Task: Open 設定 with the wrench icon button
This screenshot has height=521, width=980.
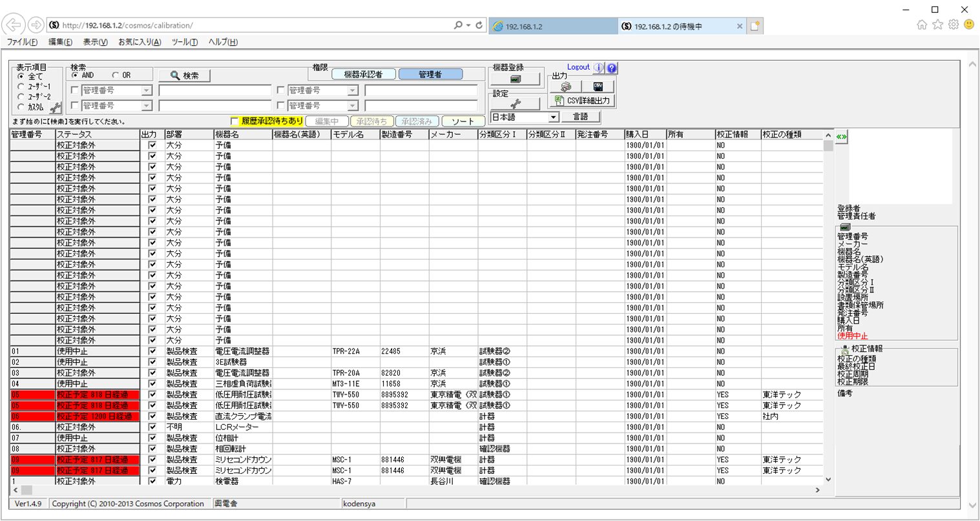Action: pyautogui.click(x=516, y=104)
